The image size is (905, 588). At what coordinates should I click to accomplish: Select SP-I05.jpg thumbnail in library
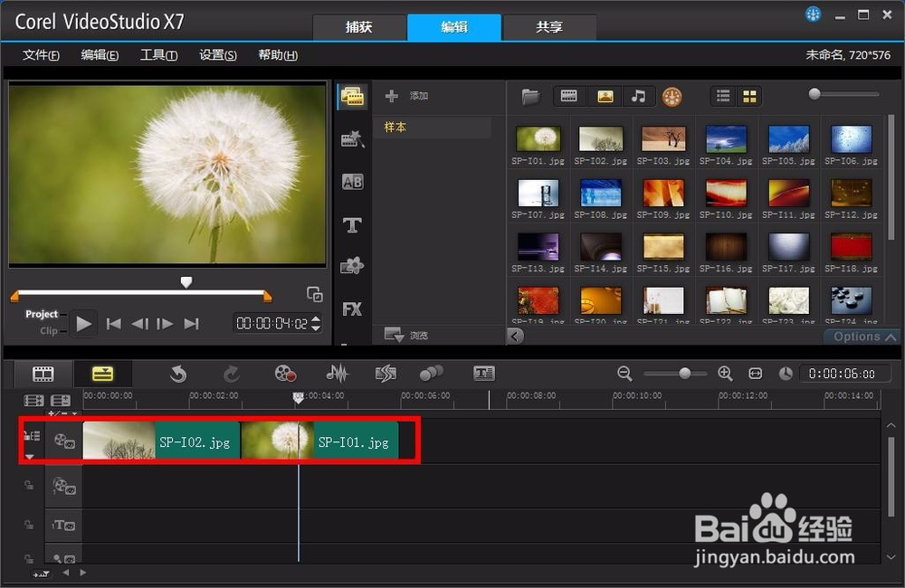[788, 139]
